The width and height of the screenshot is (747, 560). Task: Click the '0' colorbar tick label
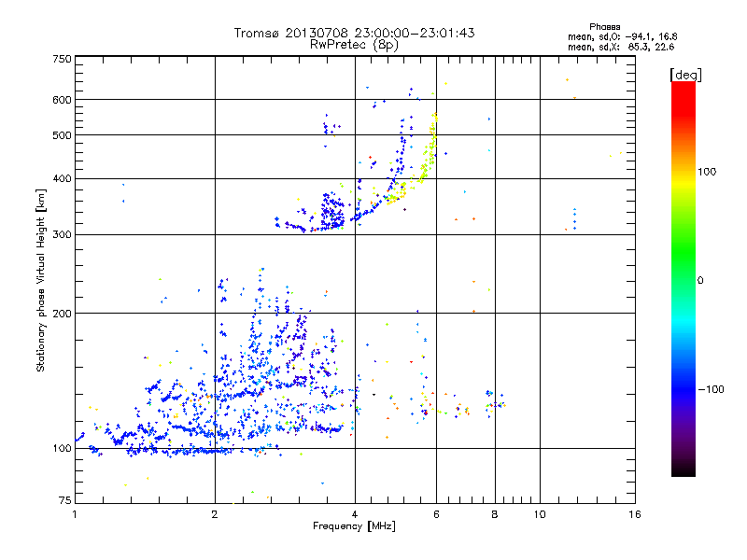point(699,280)
